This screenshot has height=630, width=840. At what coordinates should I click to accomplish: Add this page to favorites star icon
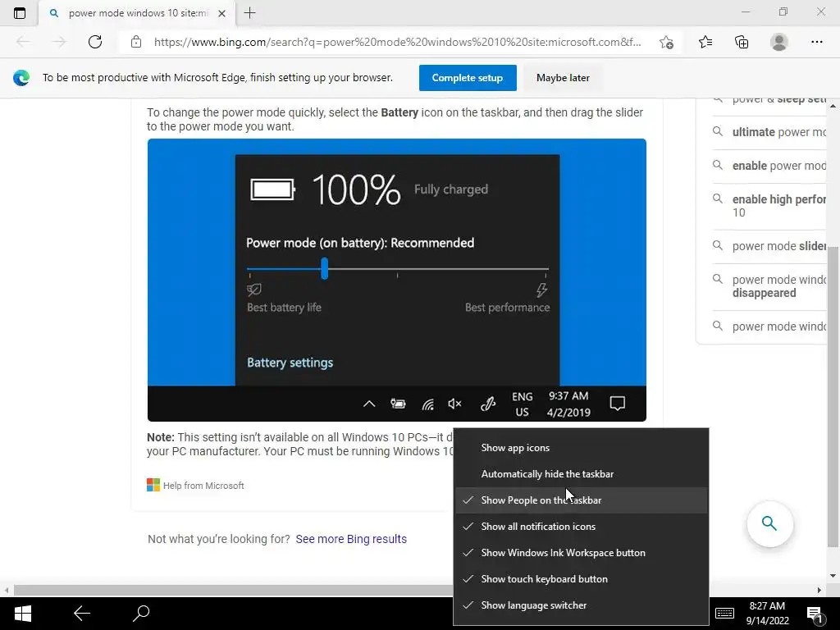pyautogui.click(x=666, y=42)
